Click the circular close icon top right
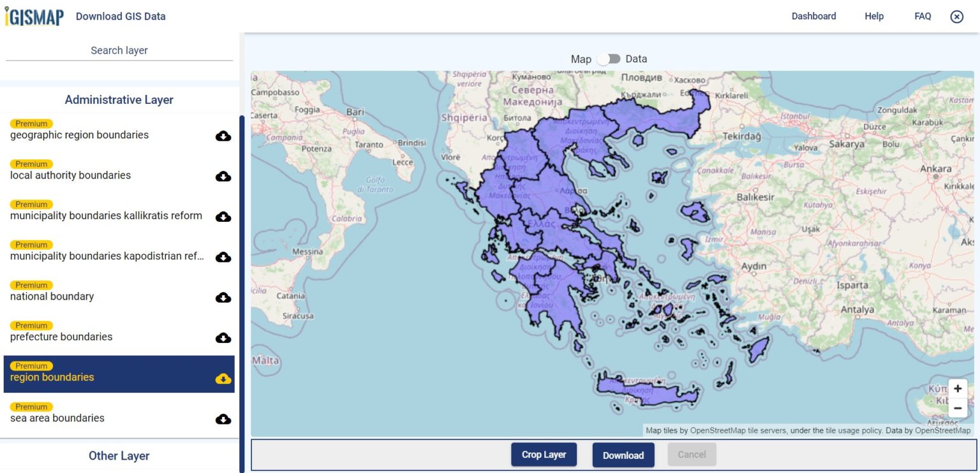 pyautogui.click(x=956, y=17)
